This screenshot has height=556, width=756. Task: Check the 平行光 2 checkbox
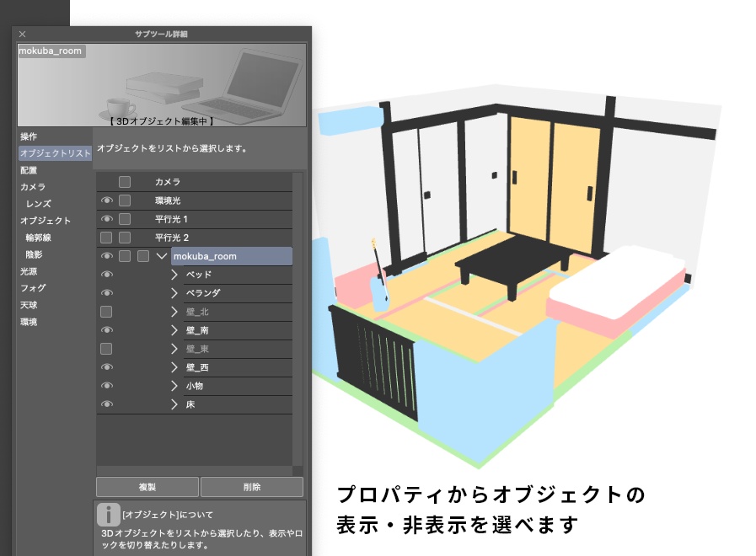coord(124,238)
